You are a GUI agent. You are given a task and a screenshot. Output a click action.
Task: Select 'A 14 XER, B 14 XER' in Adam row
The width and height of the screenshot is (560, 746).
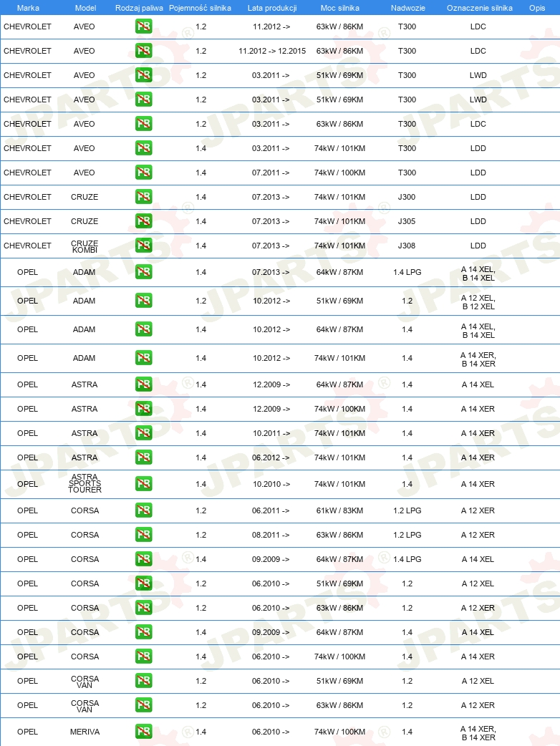[x=478, y=359]
